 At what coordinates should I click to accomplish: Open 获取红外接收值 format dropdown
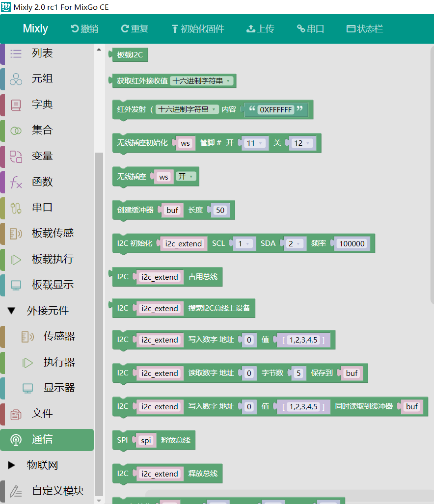click(x=201, y=80)
